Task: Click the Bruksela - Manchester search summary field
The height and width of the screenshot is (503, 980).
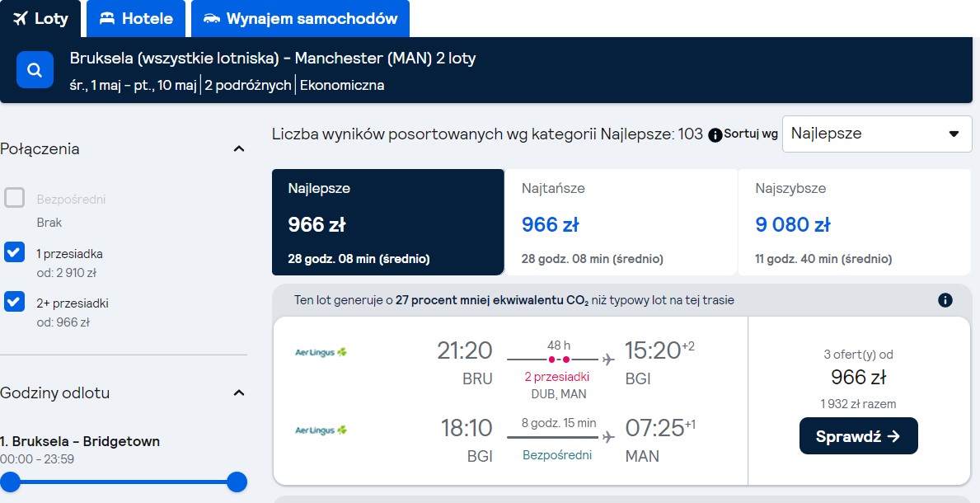Action: click(273, 70)
